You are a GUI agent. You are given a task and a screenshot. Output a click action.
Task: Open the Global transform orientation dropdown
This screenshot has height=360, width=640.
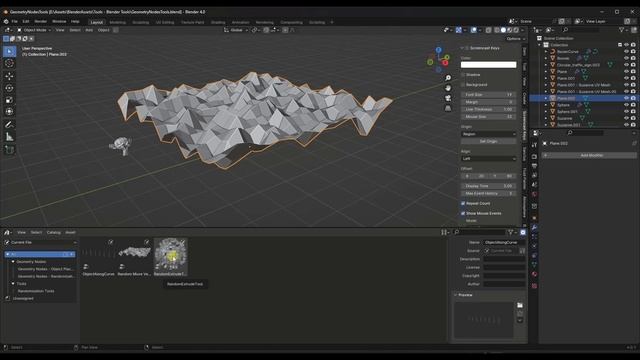[x=236, y=30]
